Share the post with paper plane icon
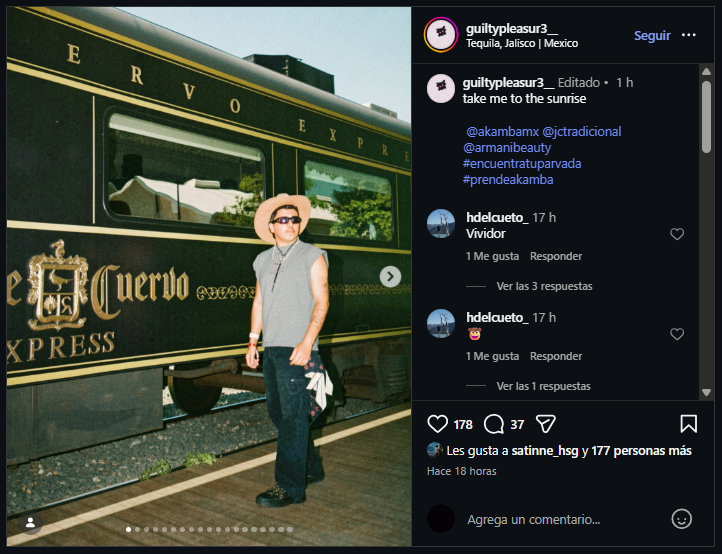 pos(546,424)
